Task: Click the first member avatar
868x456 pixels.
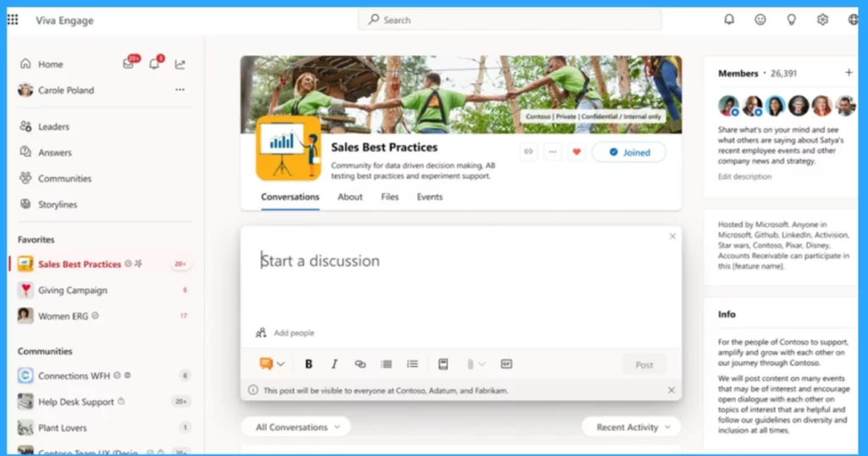Action: pyautogui.click(x=728, y=105)
